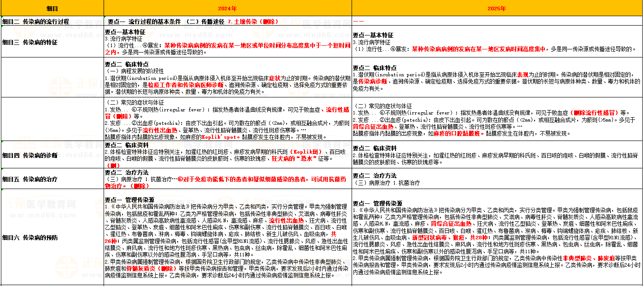The image size is (644, 286).
Task: Click the 细目 column header
Action: [52, 9]
